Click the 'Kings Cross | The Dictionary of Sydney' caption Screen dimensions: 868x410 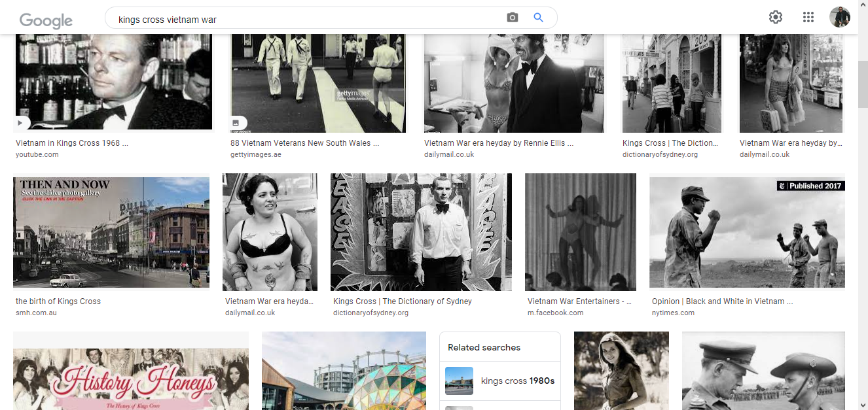click(402, 301)
